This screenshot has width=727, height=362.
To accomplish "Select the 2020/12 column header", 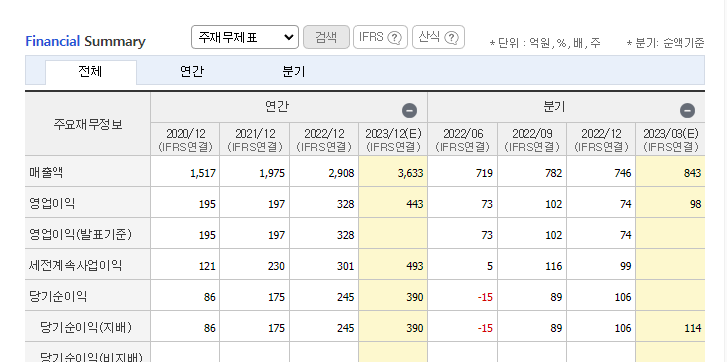I will pyautogui.click(x=185, y=140).
